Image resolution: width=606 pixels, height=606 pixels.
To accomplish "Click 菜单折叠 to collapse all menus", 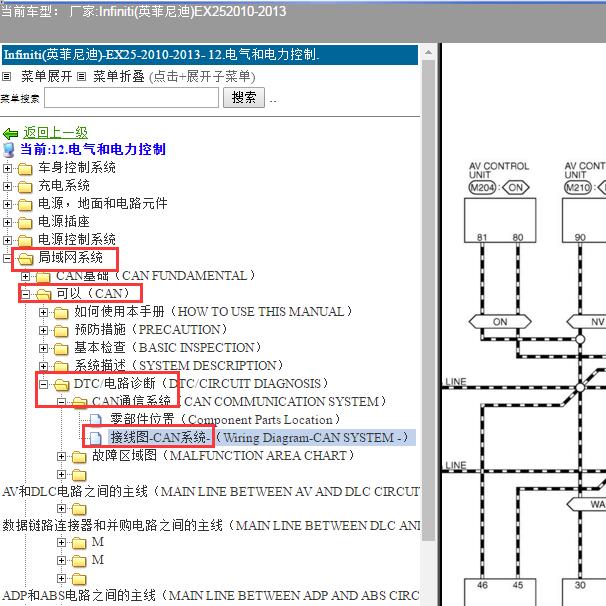I will pos(119,76).
